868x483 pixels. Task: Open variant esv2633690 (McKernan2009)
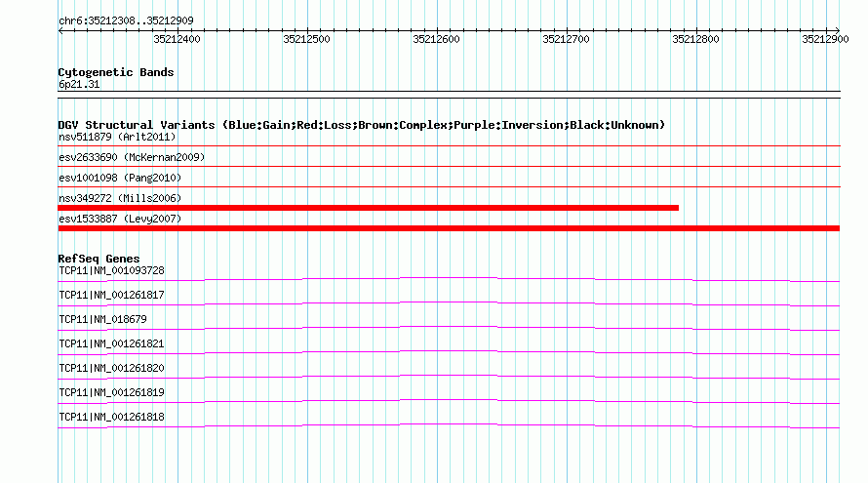point(132,157)
